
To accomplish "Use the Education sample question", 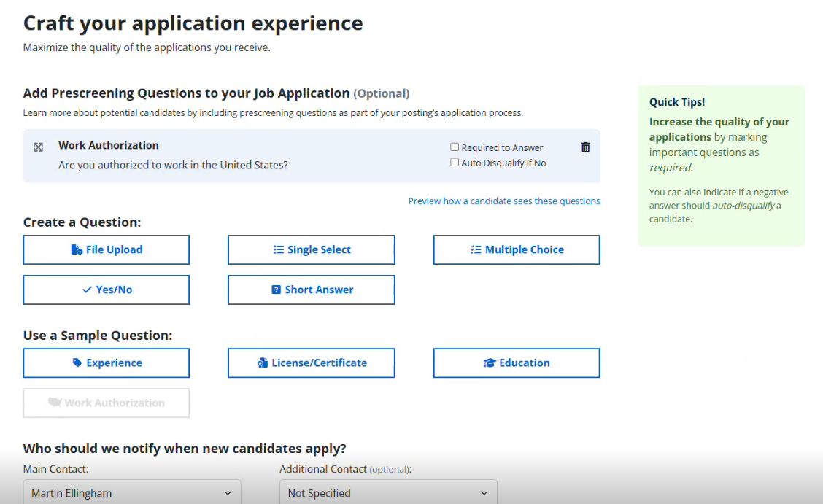I will coord(517,363).
